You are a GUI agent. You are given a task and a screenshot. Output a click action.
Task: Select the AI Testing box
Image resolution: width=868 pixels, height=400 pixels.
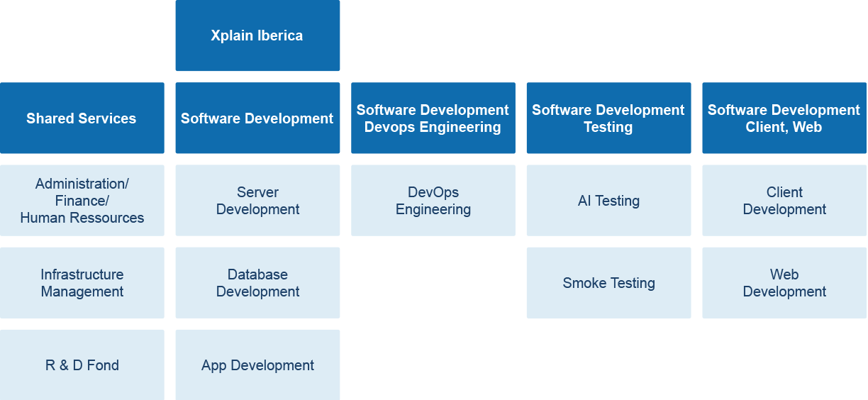[608, 201]
